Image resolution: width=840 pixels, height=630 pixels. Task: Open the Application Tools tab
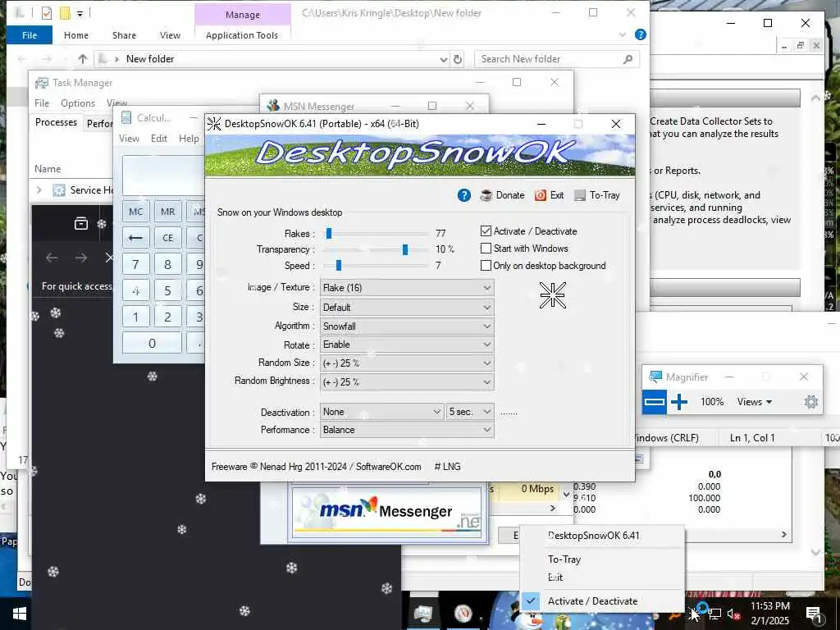242,35
